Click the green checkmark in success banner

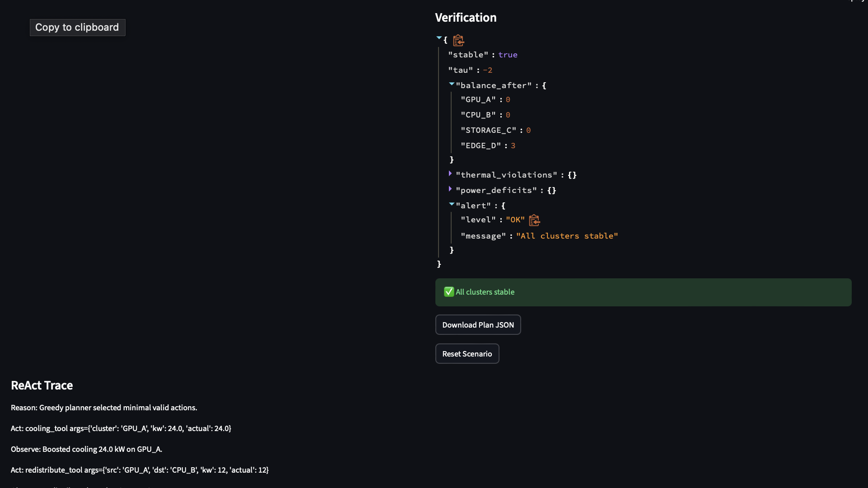point(448,292)
